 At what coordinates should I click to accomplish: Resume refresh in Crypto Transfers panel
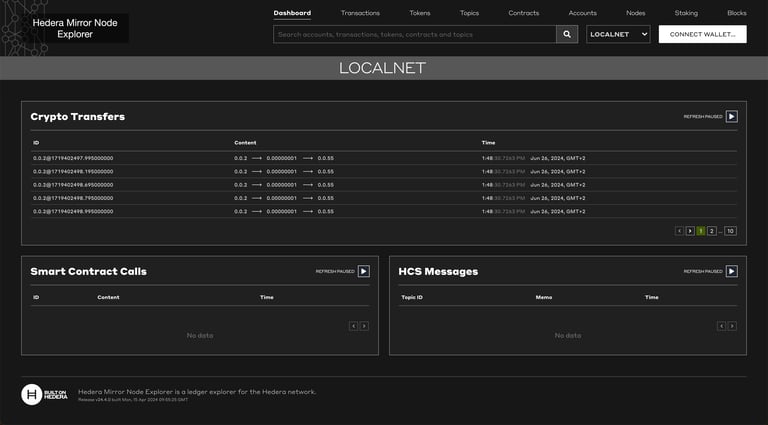[731, 117]
